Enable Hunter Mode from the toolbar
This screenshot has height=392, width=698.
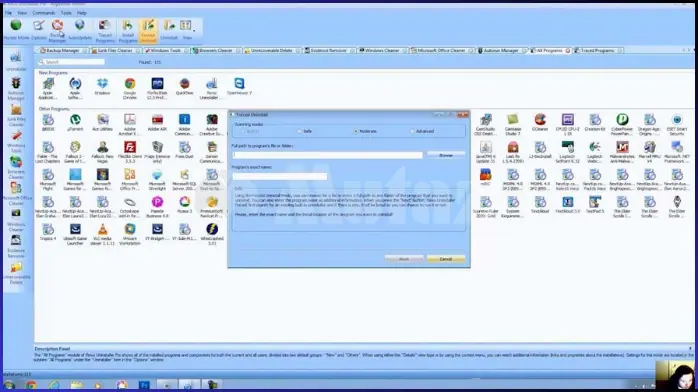[16, 30]
